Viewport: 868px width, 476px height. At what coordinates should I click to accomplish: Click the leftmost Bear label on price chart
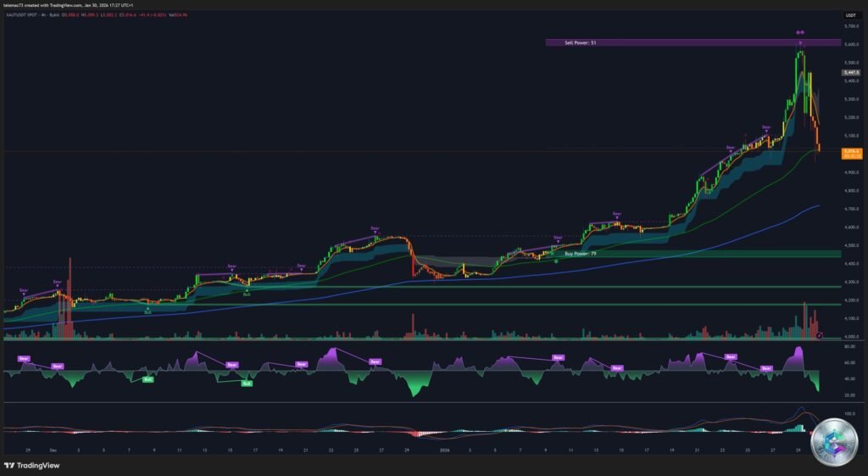tap(24, 291)
